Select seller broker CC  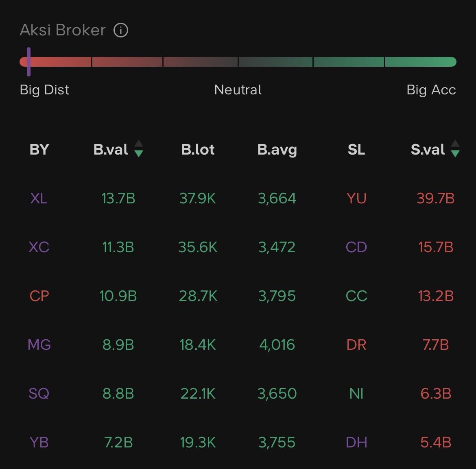coord(356,296)
